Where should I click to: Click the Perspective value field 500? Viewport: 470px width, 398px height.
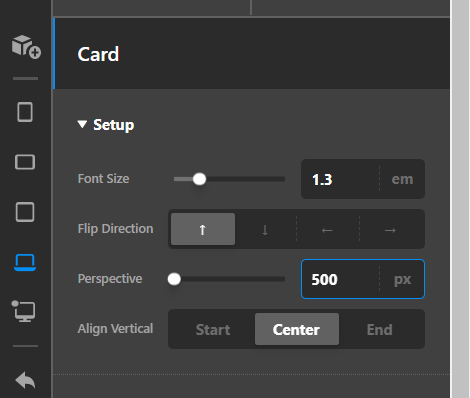click(x=340, y=279)
